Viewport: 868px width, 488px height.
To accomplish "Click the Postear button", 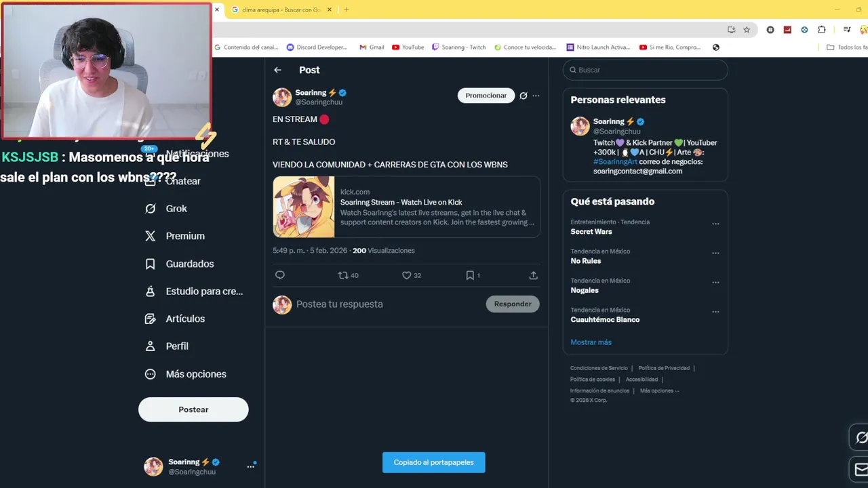I will 193,409.
